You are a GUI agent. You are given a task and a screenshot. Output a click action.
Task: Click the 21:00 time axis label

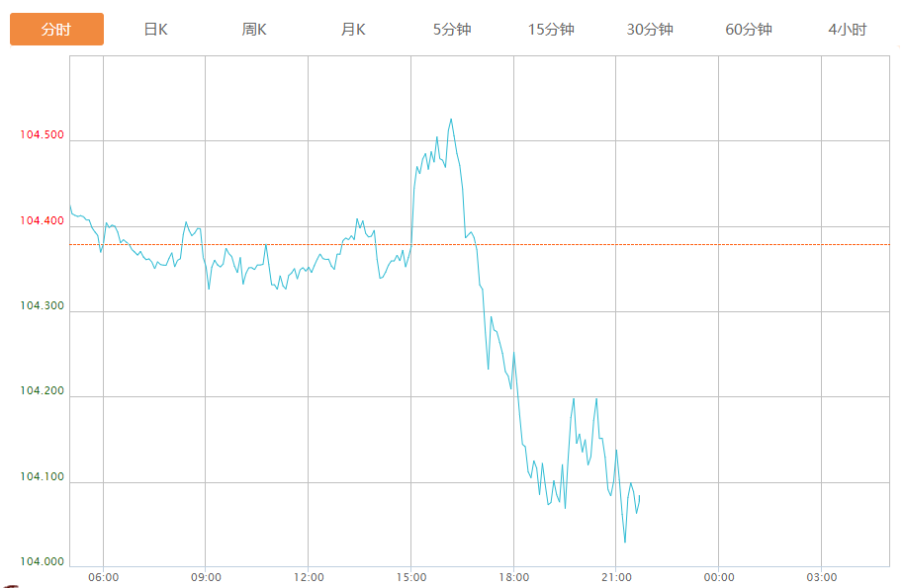click(x=616, y=577)
